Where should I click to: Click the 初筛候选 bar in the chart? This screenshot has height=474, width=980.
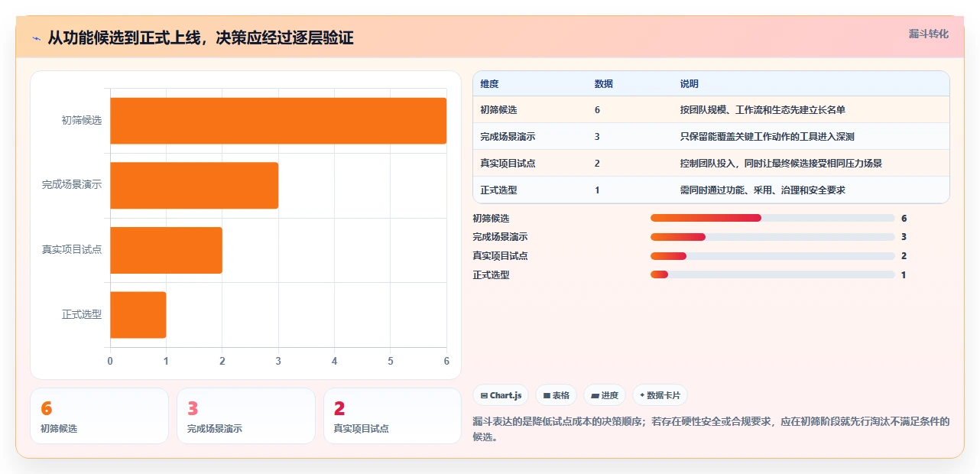278,121
